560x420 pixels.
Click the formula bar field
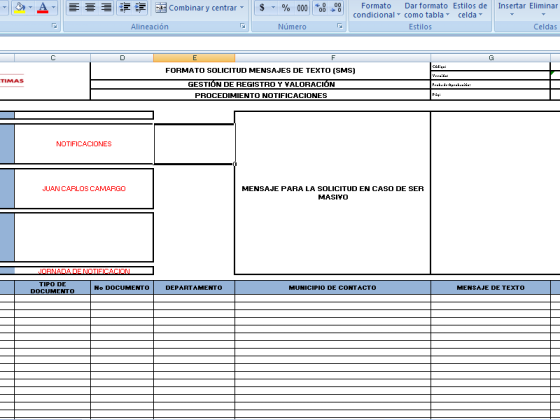(280, 44)
